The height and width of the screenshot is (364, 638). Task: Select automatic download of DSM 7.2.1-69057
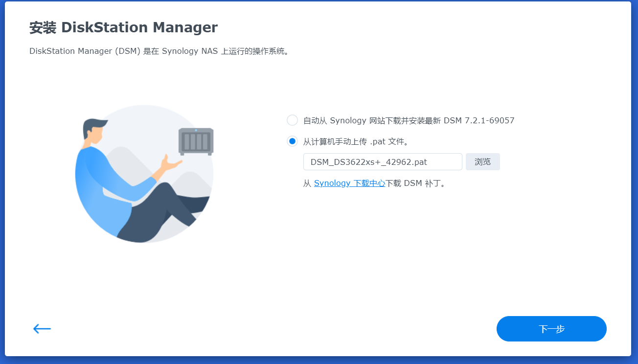point(292,120)
